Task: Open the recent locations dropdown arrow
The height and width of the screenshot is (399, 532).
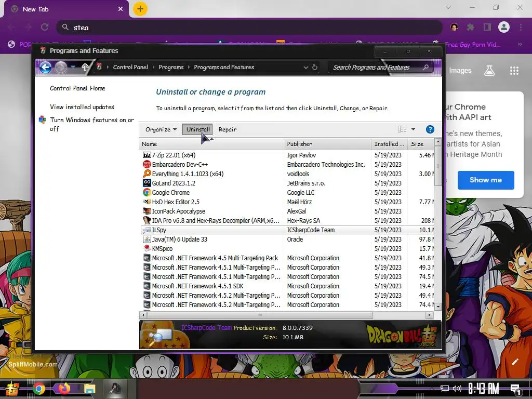Action: [73, 67]
